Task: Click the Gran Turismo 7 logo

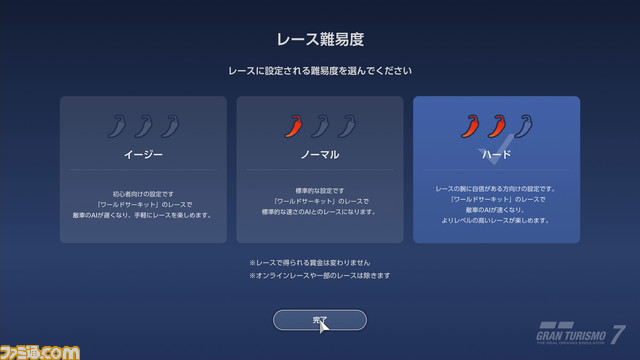Action: click(580, 333)
